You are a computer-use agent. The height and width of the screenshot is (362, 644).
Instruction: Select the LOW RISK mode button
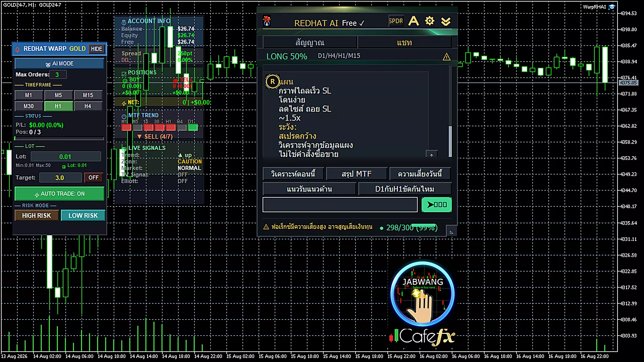(x=83, y=216)
